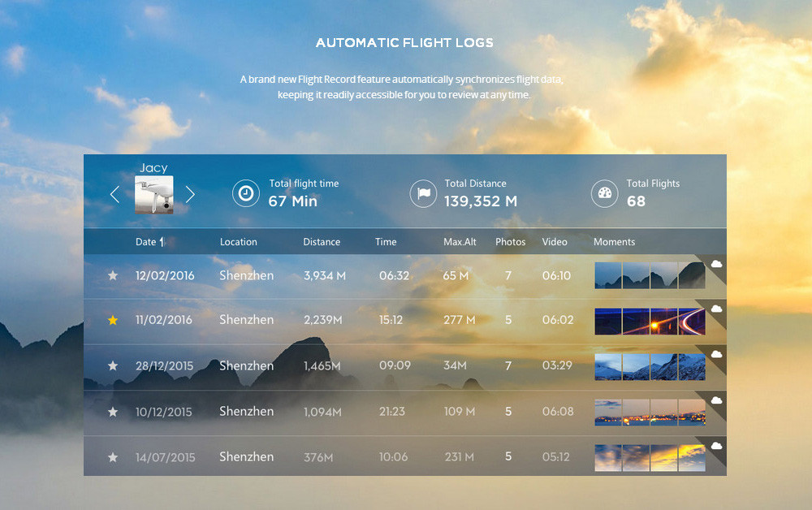This screenshot has width=812, height=510.
Task: Click the cloud sync icon on the 11/02/2016 flight
Action: 717,309
